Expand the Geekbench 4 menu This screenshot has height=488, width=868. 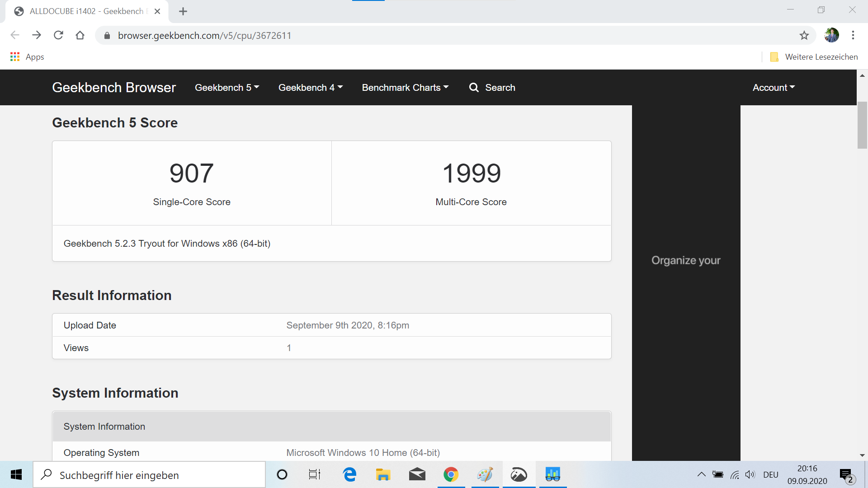click(x=311, y=88)
